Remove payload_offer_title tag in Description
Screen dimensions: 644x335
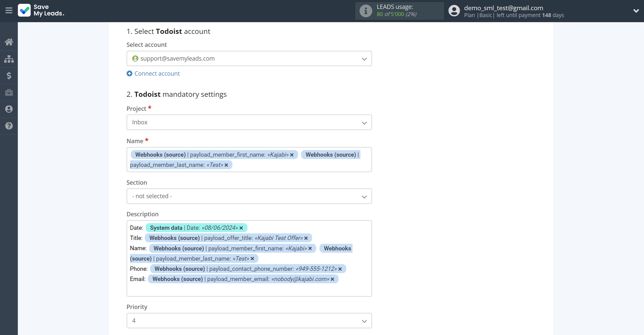pyautogui.click(x=306, y=238)
